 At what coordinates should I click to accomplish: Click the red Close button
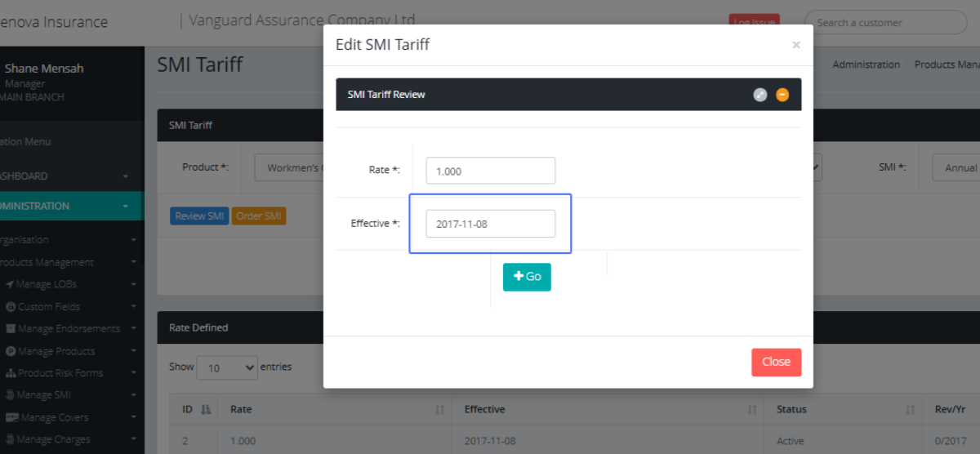click(x=776, y=362)
